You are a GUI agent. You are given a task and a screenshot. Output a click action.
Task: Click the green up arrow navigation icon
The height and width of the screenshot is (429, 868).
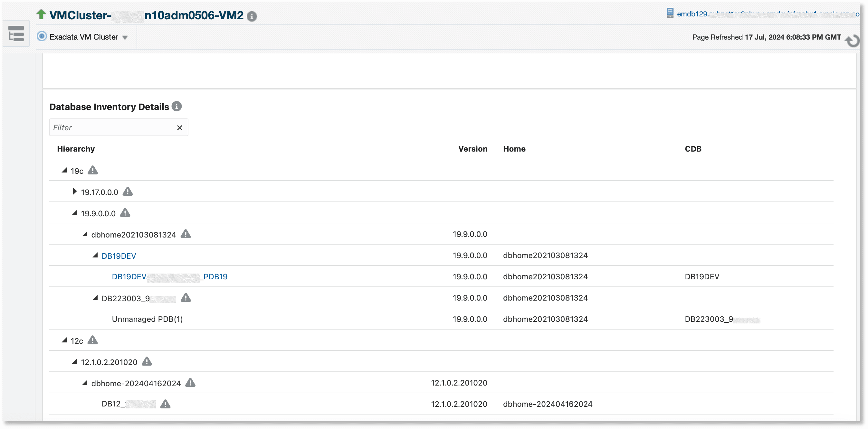click(x=41, y=14)
